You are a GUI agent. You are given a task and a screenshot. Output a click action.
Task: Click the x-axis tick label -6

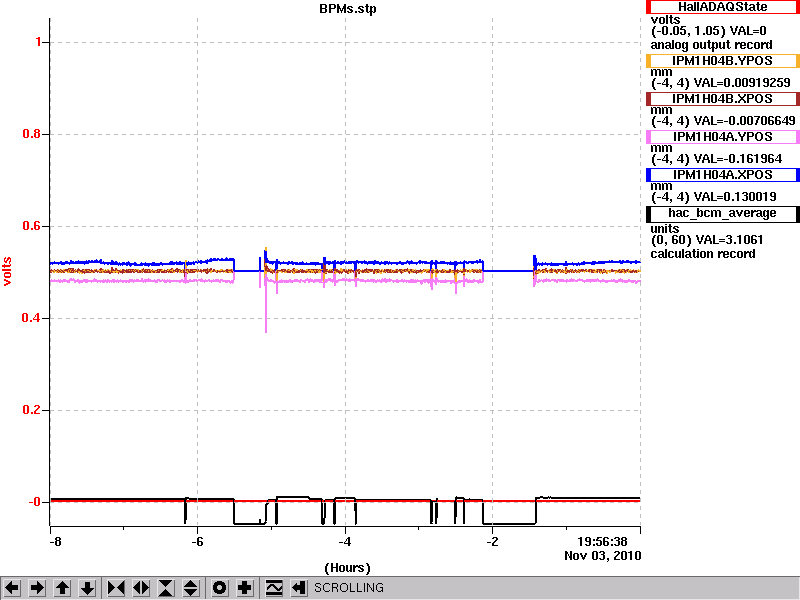pos(197,542)
